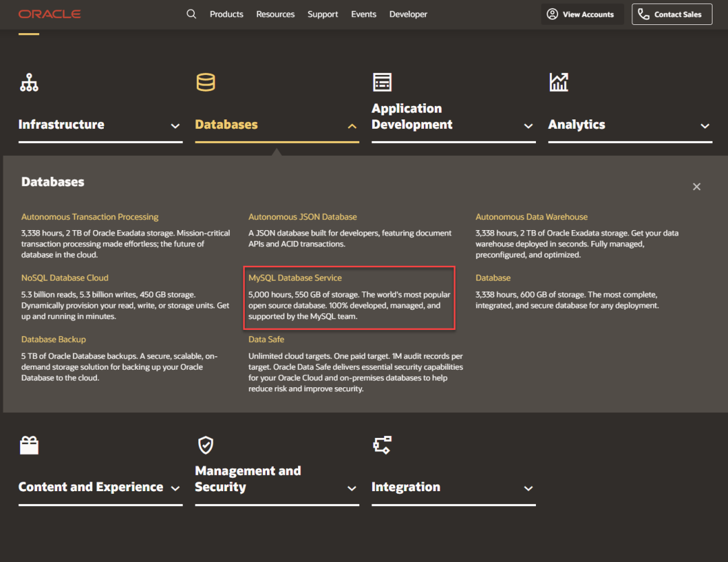The width and height of the screenshot is (728, 562).
Task: Click text '3,338 hours, 600 GB of storage'
Action: coord(530,295)
